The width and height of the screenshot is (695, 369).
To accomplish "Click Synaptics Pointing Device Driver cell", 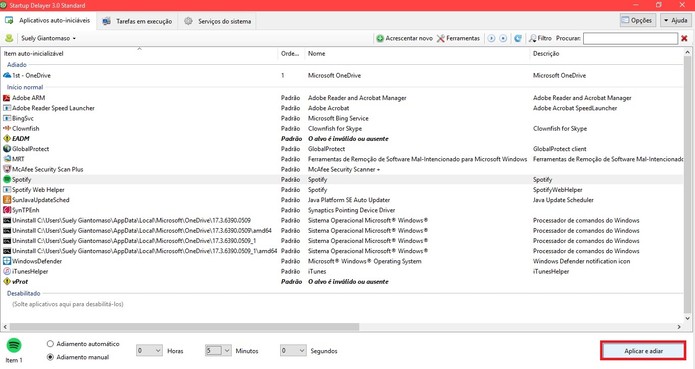I will (351, 210).
